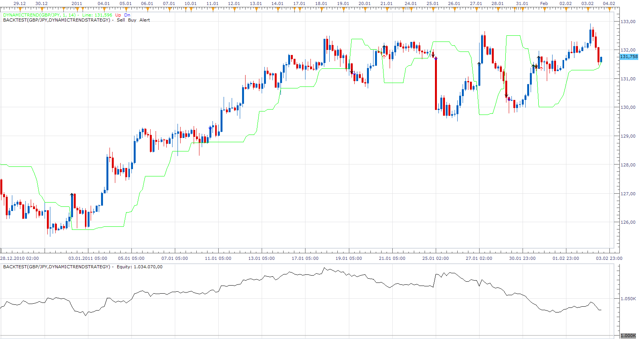This screenshot has height=339, width=644.
Task: Click the 28.12.2010 02:00 time axis label
Action: pyautogui.click(x=20, y=258)
